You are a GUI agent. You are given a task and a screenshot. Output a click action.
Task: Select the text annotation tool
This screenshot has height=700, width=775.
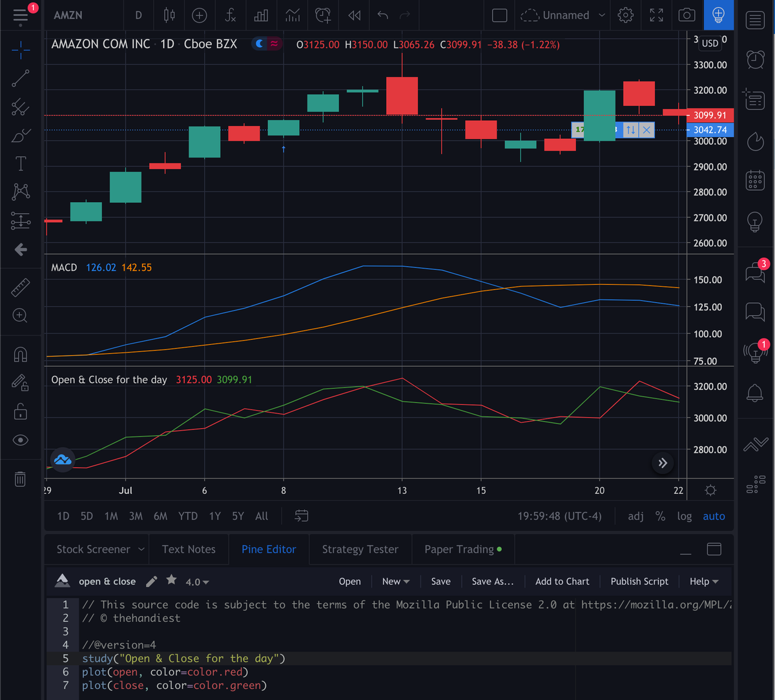tap(21, 163)
